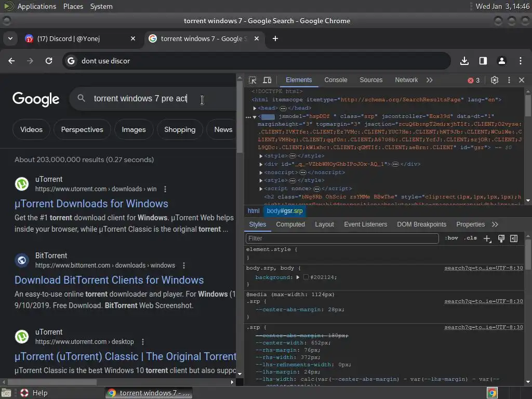
Task: Open the DOM Breakpoints tab
Action: tap(422, 224)
